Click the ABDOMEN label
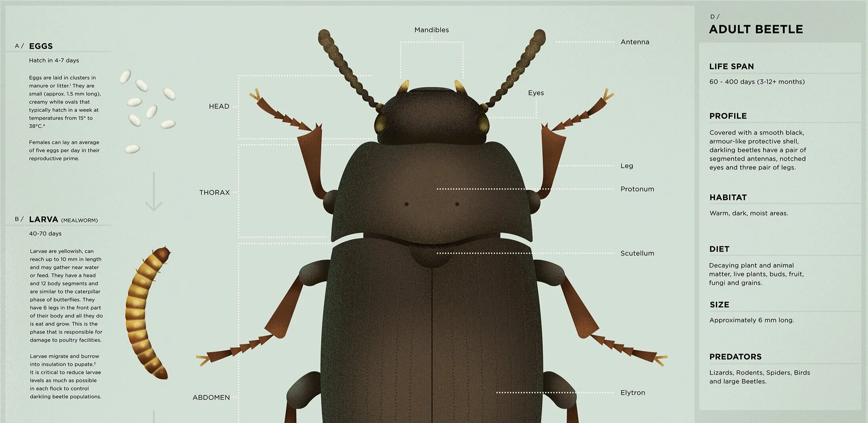The width and height of the screenshot is (868, 423). pyautogui.click(x=211, y=397)
